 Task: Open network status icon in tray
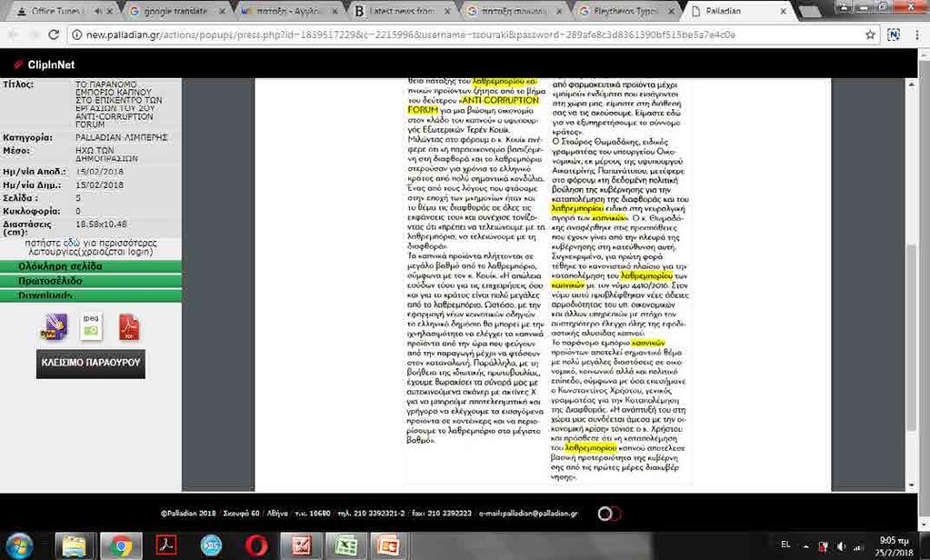click(x=857, y=546)
